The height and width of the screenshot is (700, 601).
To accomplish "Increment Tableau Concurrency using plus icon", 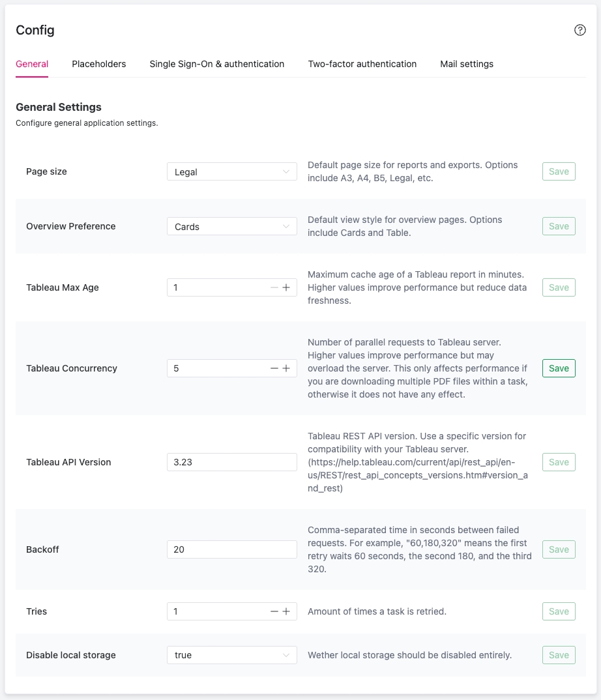I will coord(286,368).
